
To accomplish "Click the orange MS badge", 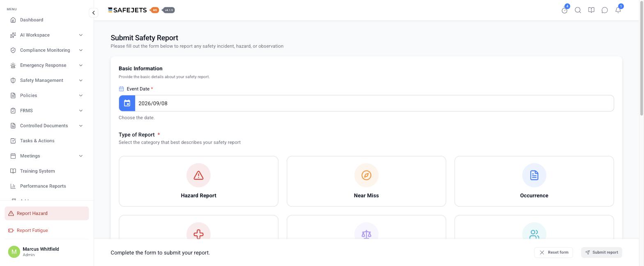I will (x=155, y=10).
